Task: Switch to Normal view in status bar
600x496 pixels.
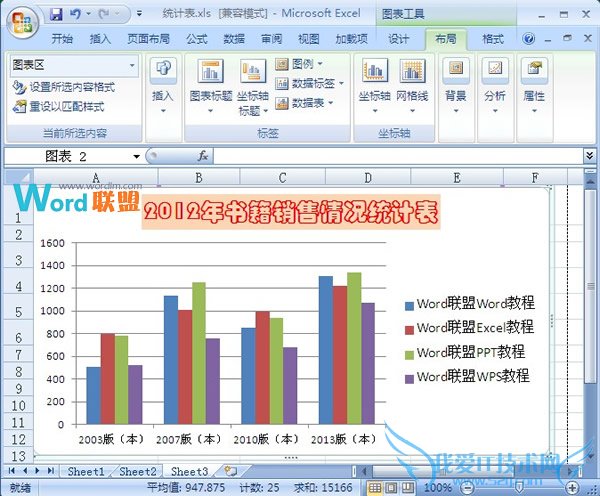Action: [375, 487]
